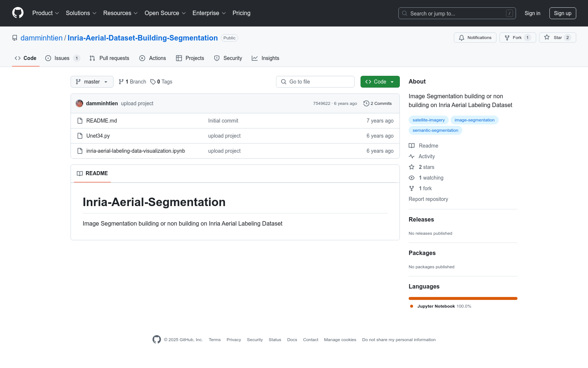Viewport: 588px width, 368px height.
Task: Click Report repository
Action: coord(429,199)
